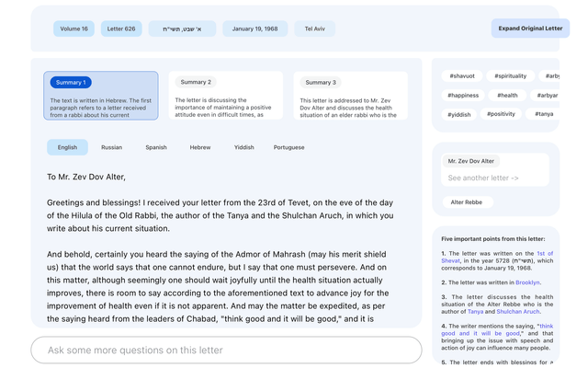Choose the Yiddish language tab
Image resolution: width=588 pixels, height=368 pixels.
[244, 147]
